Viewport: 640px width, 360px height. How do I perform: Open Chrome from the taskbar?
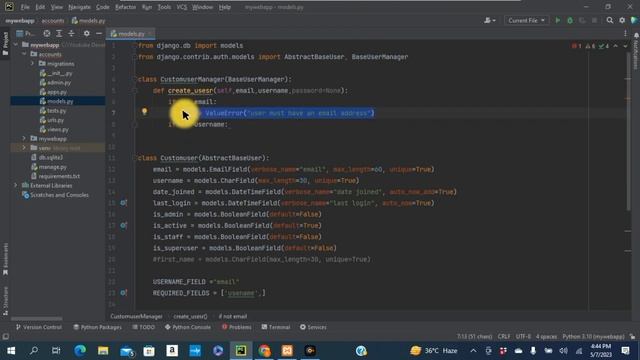pyautogui.click(x=264, y=351)
